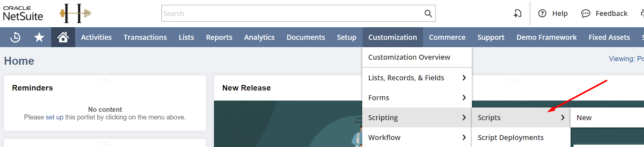Click the 'No content' text
This screenshot has height=147, width=644.
coord(105,109)
